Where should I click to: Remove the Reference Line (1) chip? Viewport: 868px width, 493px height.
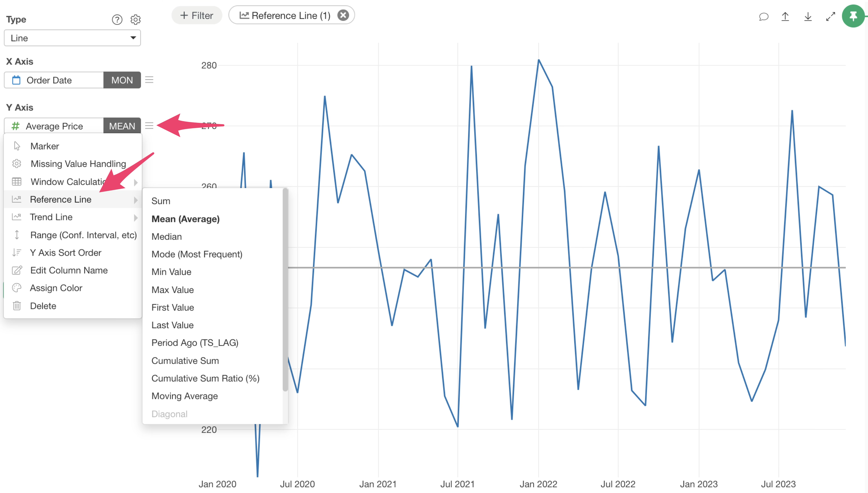point(343,15)
